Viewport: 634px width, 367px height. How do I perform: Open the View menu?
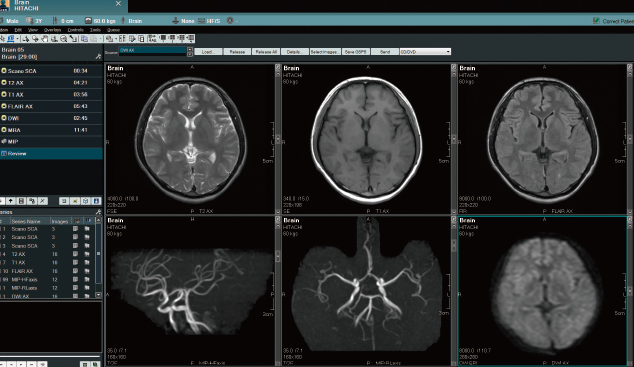point(33,30)
